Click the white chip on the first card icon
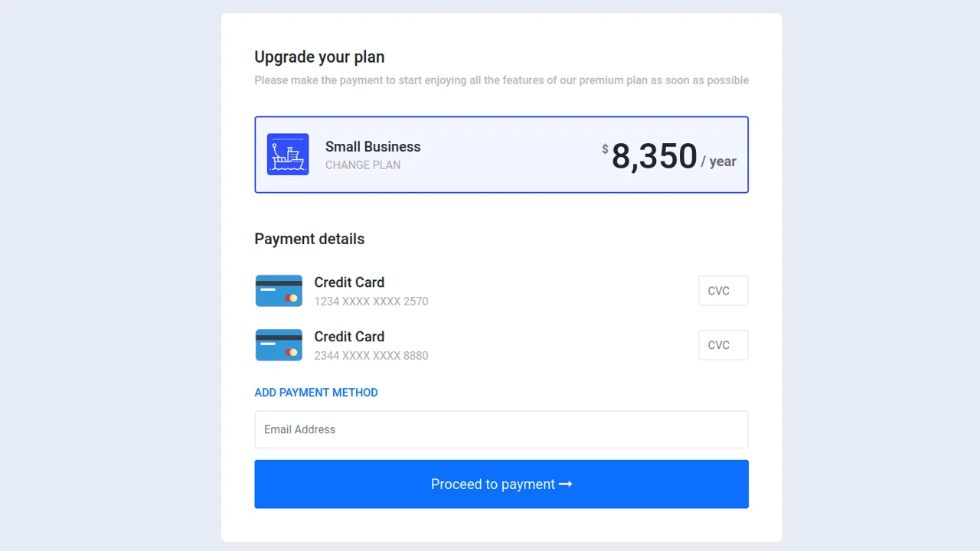 (x=269, y=289)
